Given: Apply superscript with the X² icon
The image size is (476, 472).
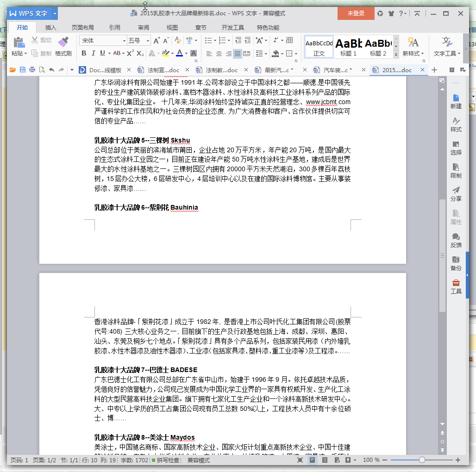Looking at the screenshot, I should point(130,53).
